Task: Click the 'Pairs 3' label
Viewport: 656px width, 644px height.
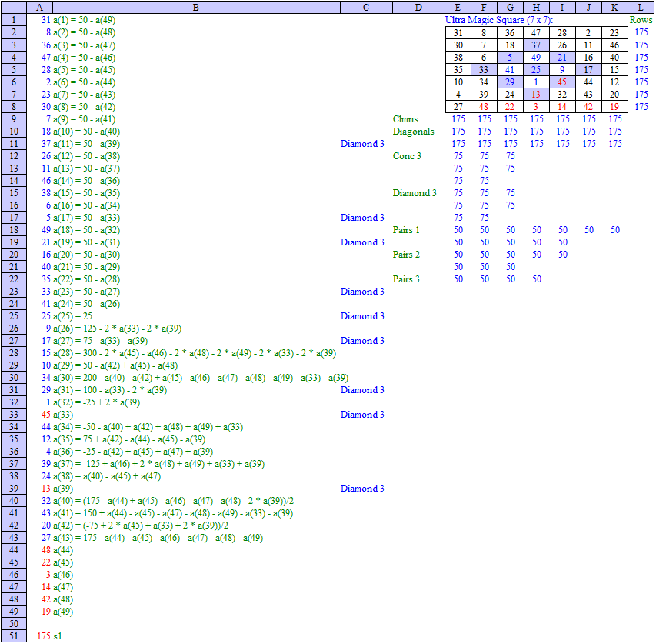Action: pyautogui.click(x=406, y=279)
